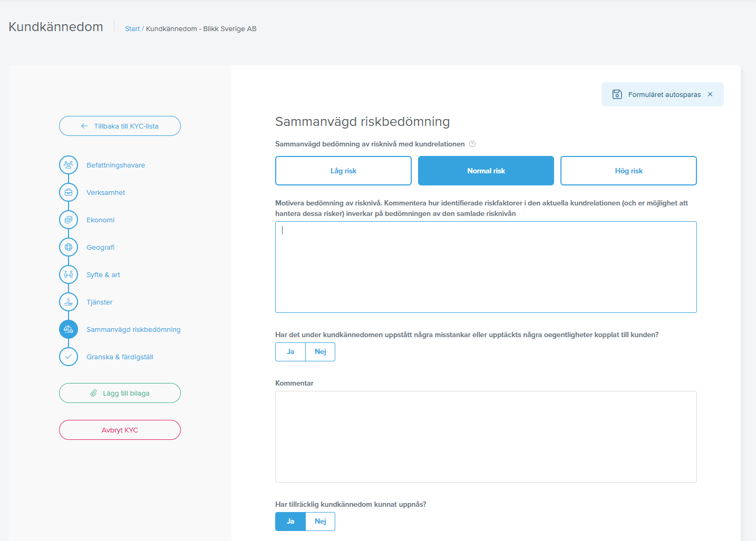Choose Ja for tillräcklig kundkännedom question
The image size is (756, 541).
(x=290, y=522)
